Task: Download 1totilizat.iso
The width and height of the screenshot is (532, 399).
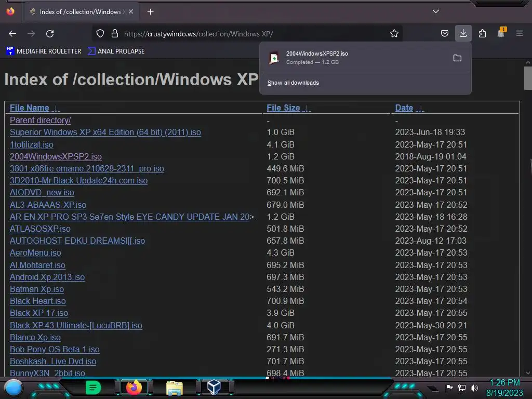Action: (32, 145)
